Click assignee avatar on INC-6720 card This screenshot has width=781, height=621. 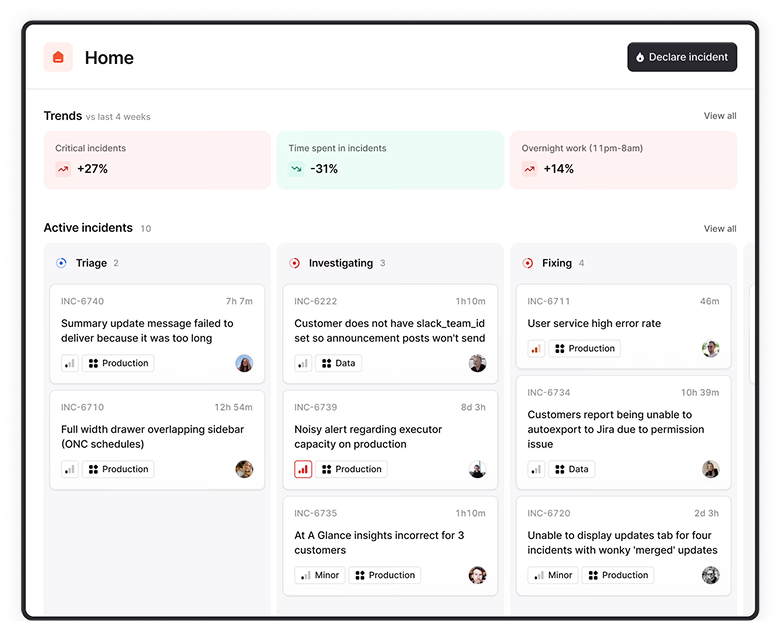pos(710,575)
